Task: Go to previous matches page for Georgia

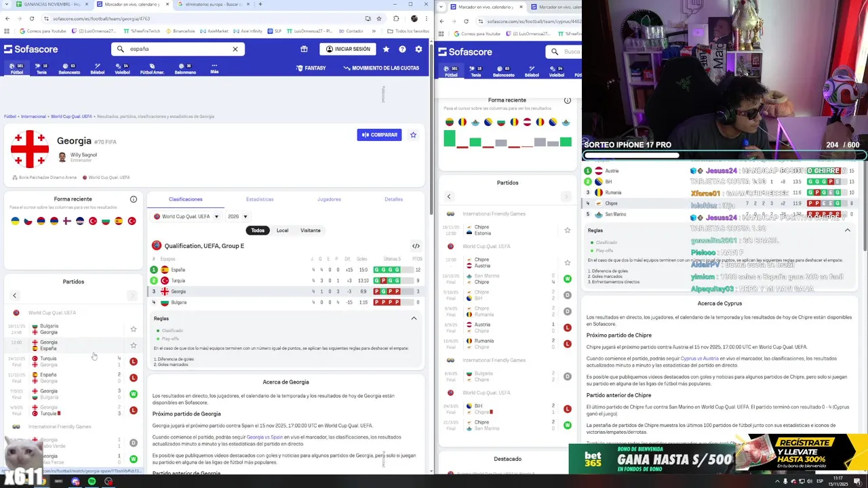Action: 14,296
